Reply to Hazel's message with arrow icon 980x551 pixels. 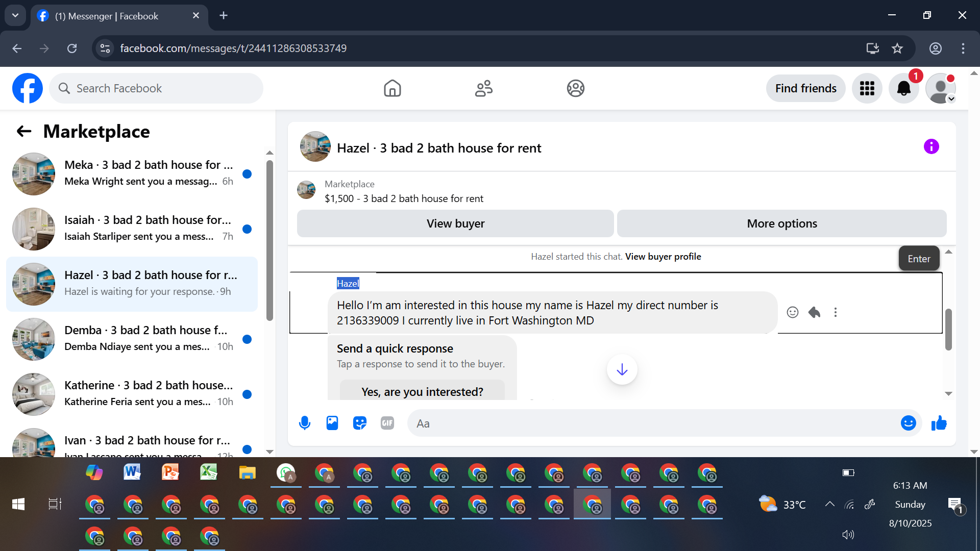[814, 312]
